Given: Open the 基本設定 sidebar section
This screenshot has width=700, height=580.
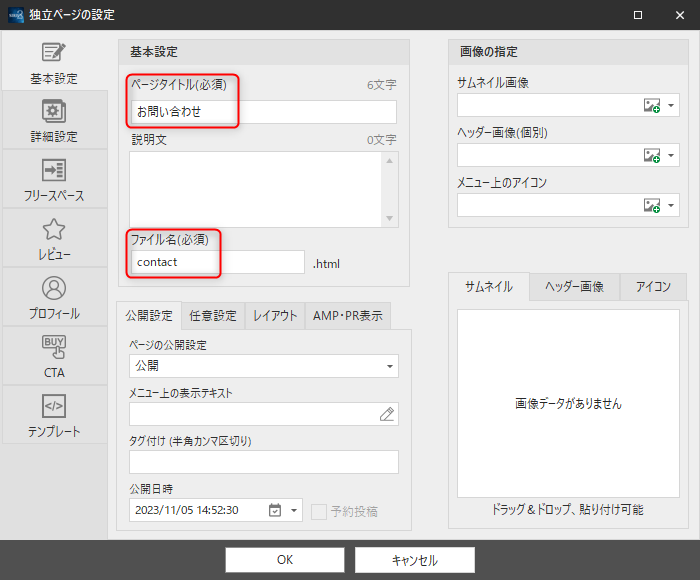Looking at the screenshot, I should tap(53, 62).
